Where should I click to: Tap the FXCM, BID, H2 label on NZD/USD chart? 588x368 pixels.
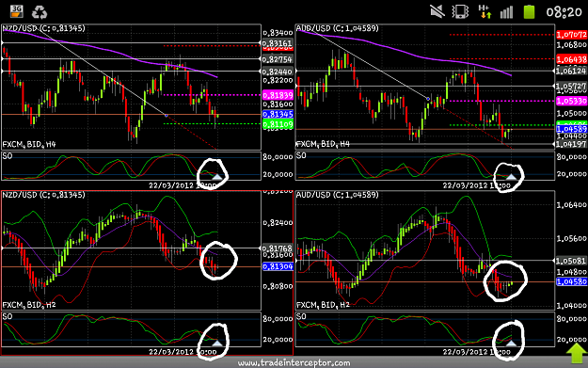tap(29, 305)
